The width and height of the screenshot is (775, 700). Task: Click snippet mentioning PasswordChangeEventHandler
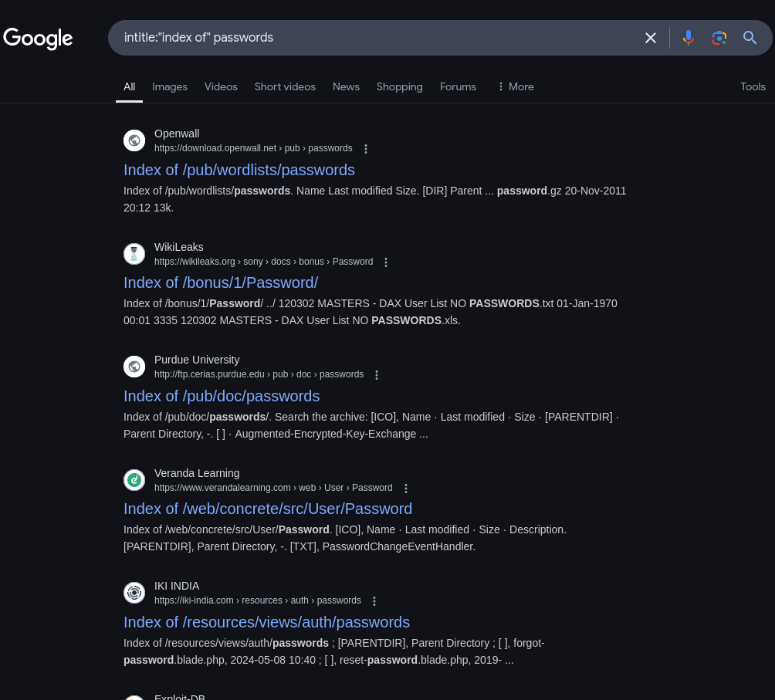tap(345, 539)
